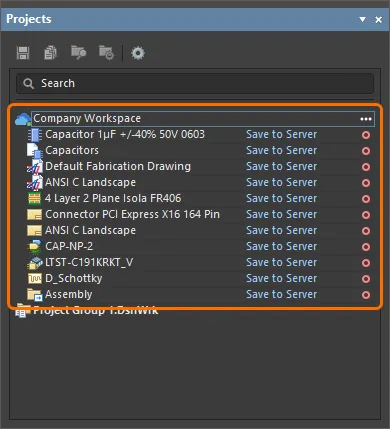The height and width of the screenshot is (429, 390).
Task: Click Save to Server for Connector PCI Express
Action: pyautogui.click(x=281, y=214)
